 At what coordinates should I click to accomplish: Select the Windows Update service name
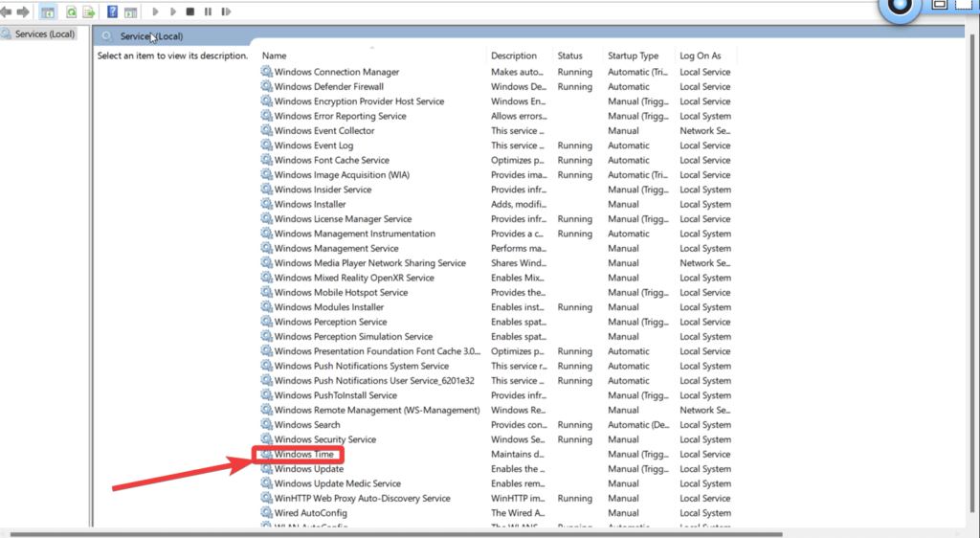[309, 469]
